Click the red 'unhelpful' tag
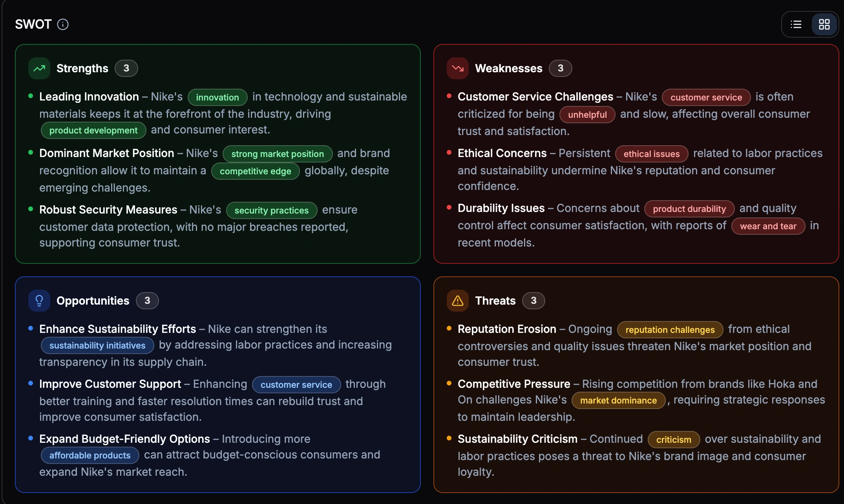Image resolution: width=844 pixels, height=504 pixels. pos(587,115)
